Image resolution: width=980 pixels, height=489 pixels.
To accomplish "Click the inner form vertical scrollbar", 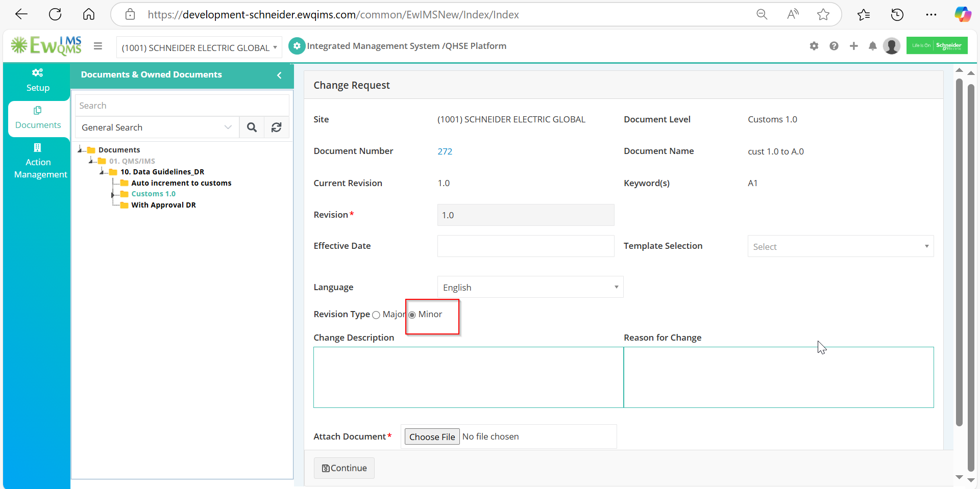I will pos(959,252).
